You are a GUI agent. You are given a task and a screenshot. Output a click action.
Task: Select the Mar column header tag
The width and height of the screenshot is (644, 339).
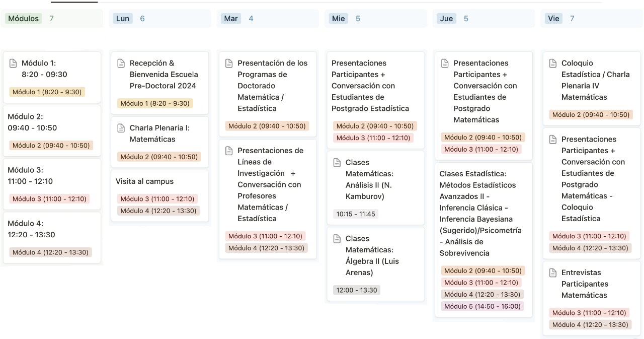coord(231,19)
